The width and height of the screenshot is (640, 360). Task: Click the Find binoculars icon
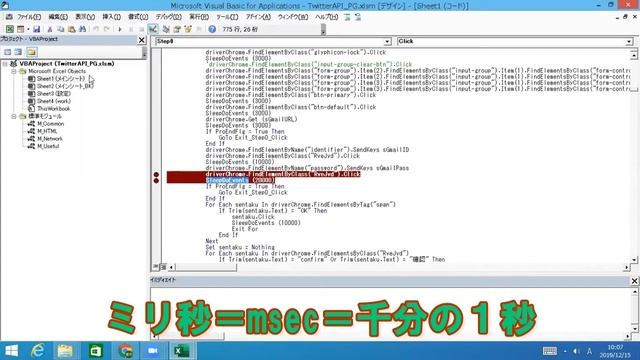[82, 29]
